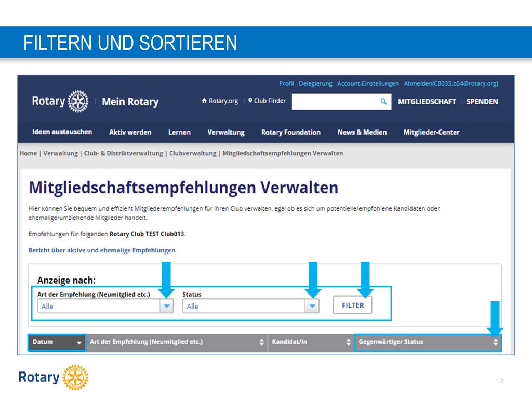Click the Club Finder pin icon
Screen dimensions: 532x399
250,101
